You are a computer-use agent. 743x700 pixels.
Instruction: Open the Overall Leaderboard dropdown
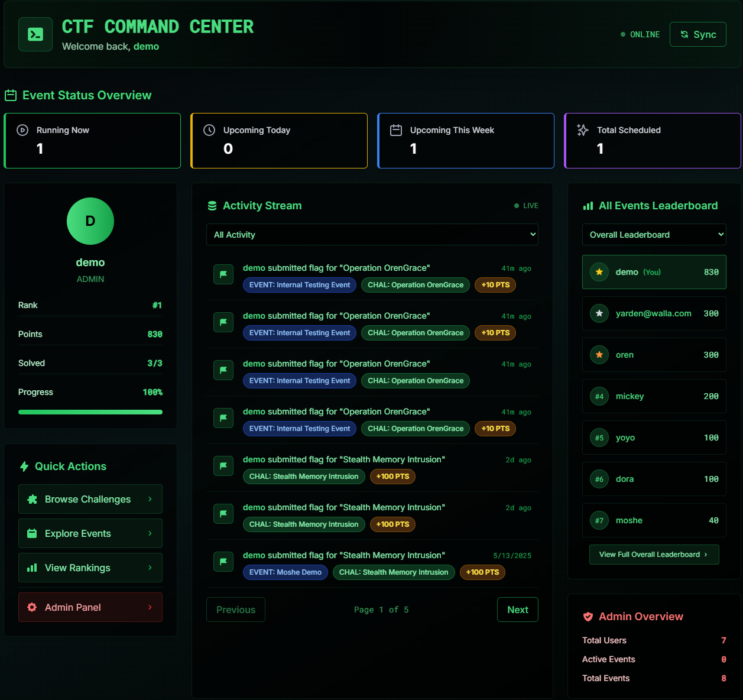pyautogui.click(x=654, y=235)
